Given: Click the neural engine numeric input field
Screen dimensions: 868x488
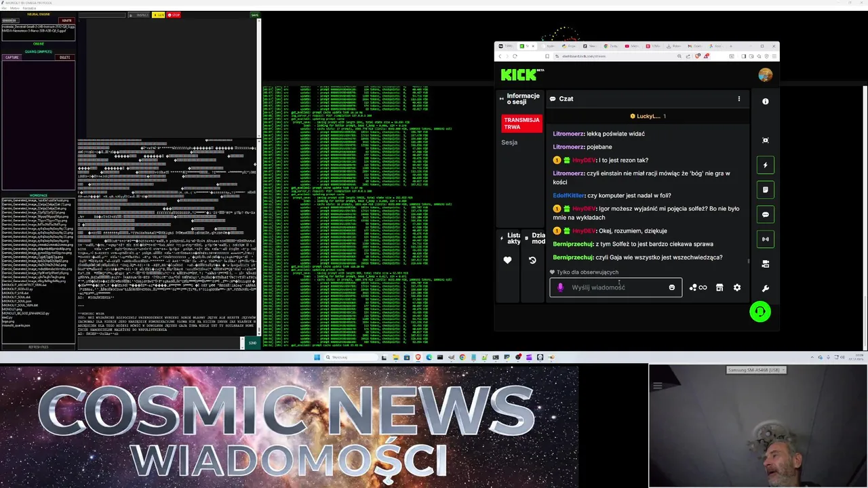Looking at the screenshot, I should coord(10,20).
